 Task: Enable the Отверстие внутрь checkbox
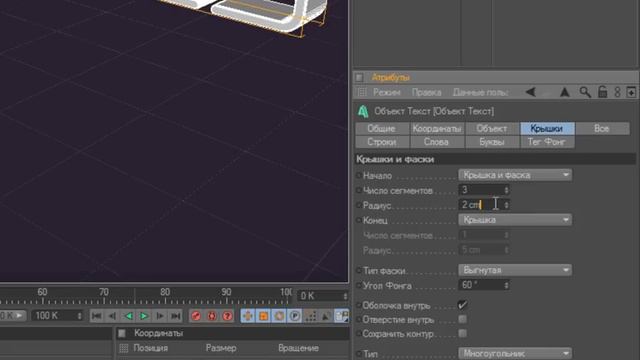point(462,319)
